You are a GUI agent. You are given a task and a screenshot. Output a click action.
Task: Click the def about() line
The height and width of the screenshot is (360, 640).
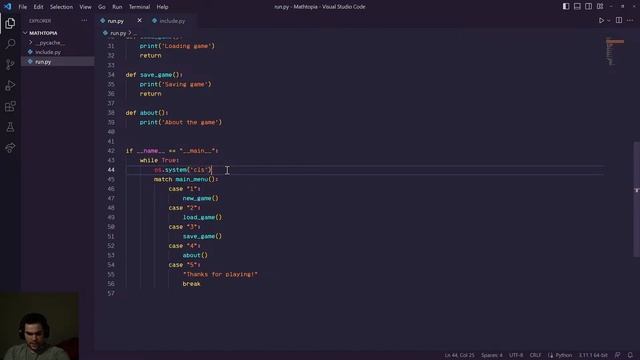coord(147,113)
